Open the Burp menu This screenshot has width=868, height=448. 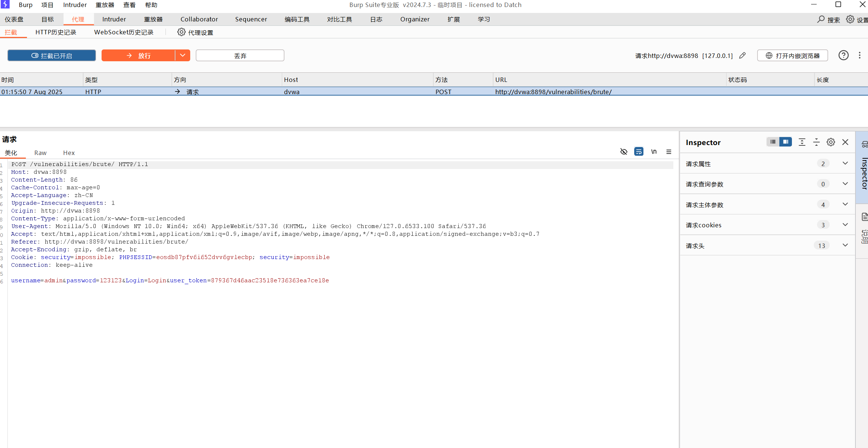[x=25, y=5]
